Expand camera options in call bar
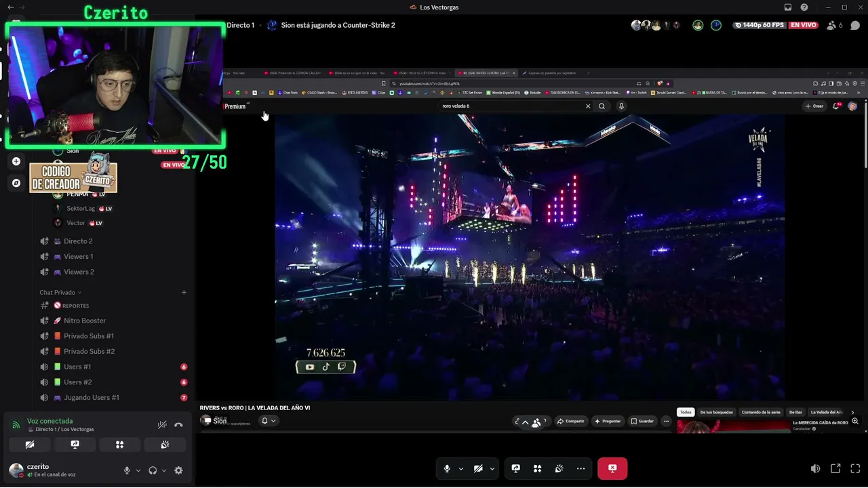Screen dimensions: 868x488 (492, 468)
